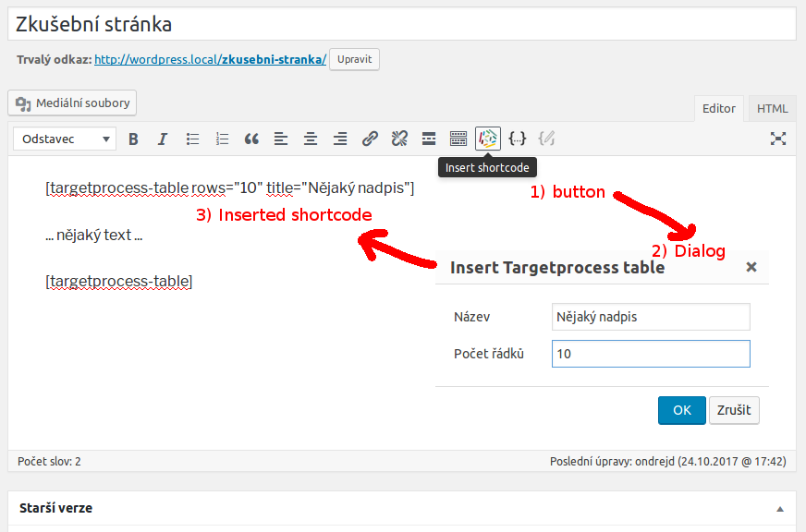806x532 pixels.
Task: Align text right
Action: [x=340, y=139]
